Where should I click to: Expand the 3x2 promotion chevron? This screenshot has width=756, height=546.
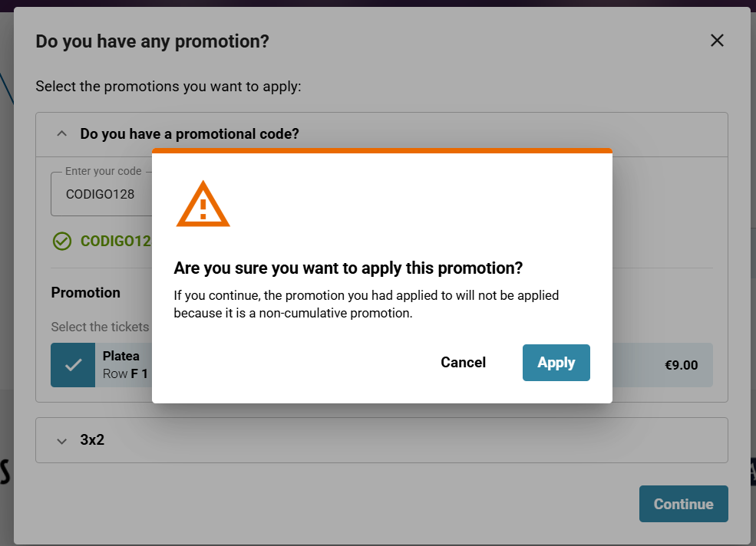61,440
